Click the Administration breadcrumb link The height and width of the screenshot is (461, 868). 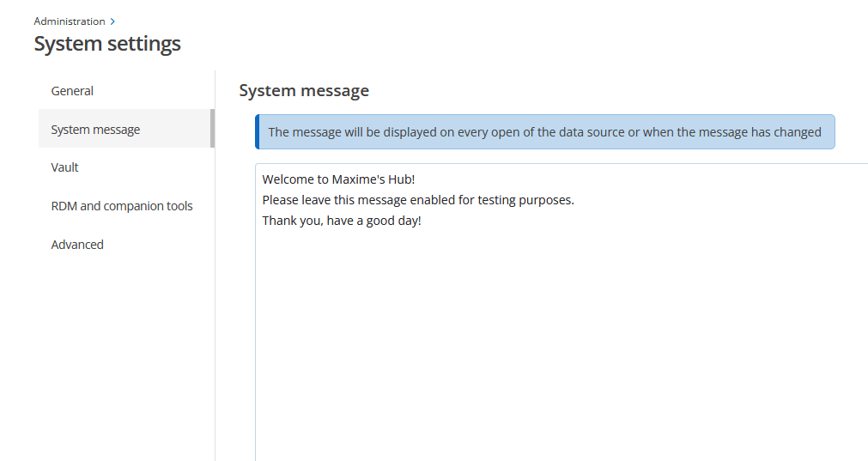point(70,21)
